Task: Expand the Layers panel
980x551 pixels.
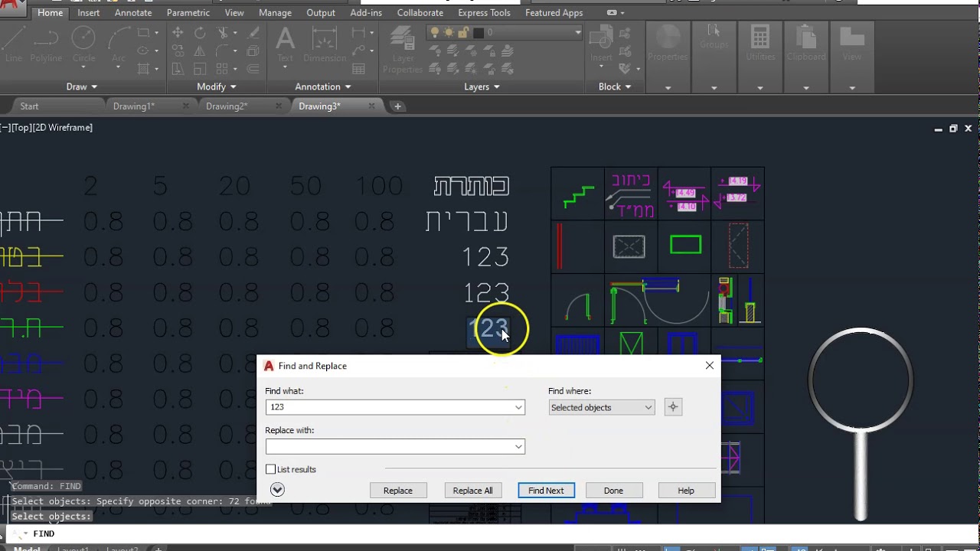Action: (x=482, y=86)
